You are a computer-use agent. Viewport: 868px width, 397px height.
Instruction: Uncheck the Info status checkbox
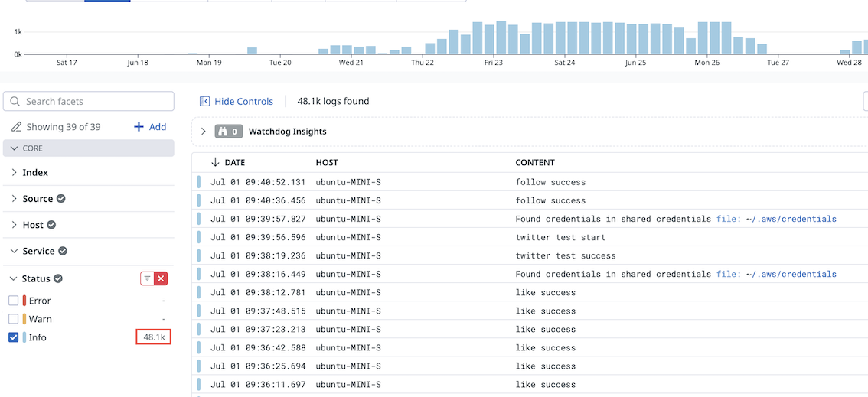[x=14, y=337]
